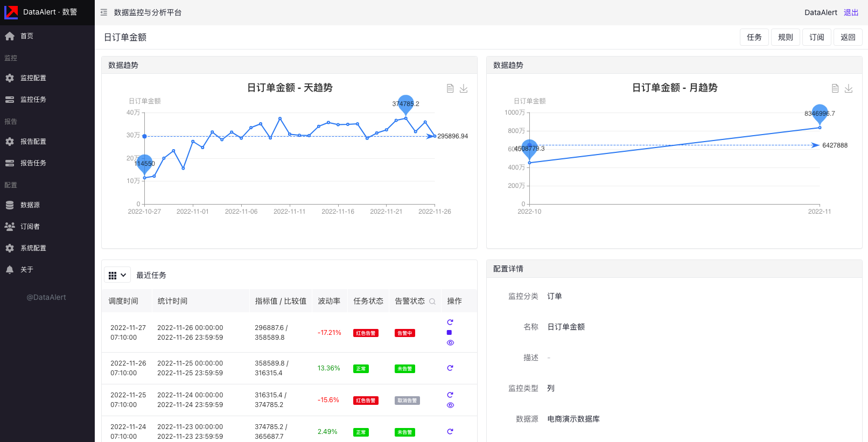View details of the 2022-11-25 task via eye icon
The width and height of the screenshot is (868, 442).
(x=450, y=405)
